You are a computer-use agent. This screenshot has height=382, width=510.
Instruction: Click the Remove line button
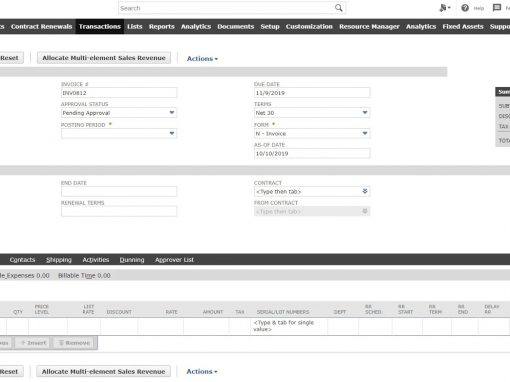[75, 343]
